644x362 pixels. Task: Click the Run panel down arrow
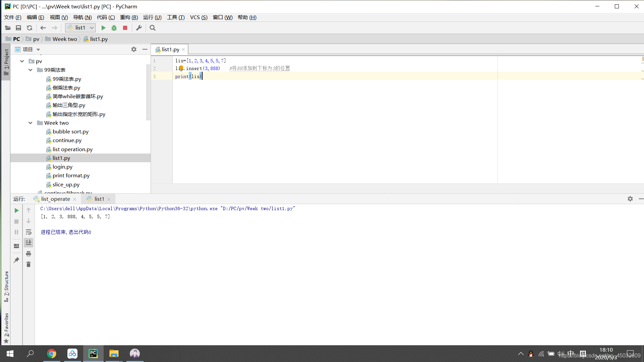[x=29, y=221]
